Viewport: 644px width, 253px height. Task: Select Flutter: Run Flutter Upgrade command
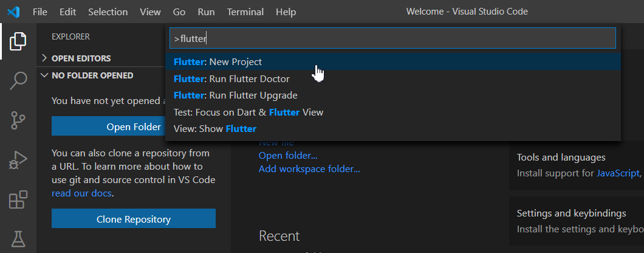point(392,95)
